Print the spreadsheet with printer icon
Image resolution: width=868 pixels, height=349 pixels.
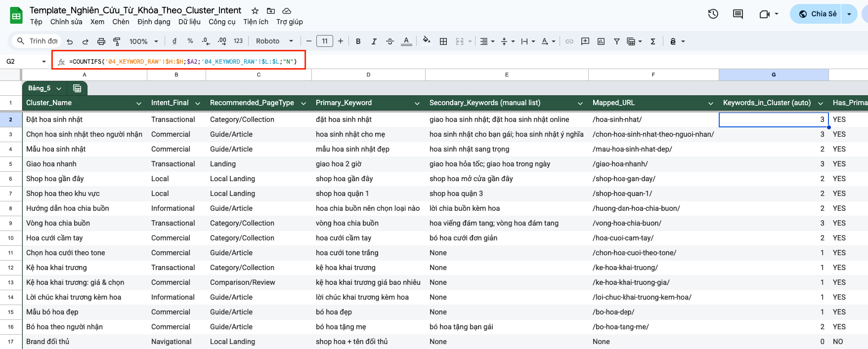point(101,41)
